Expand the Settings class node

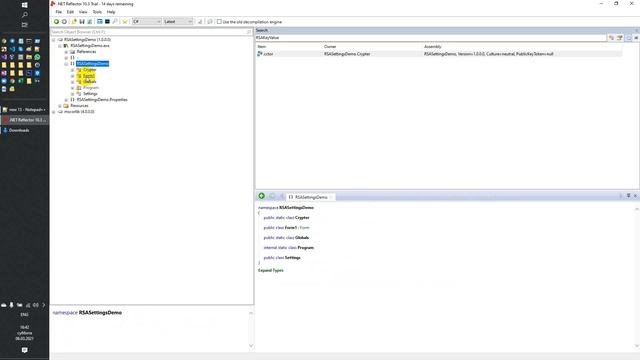click(73, 94)
